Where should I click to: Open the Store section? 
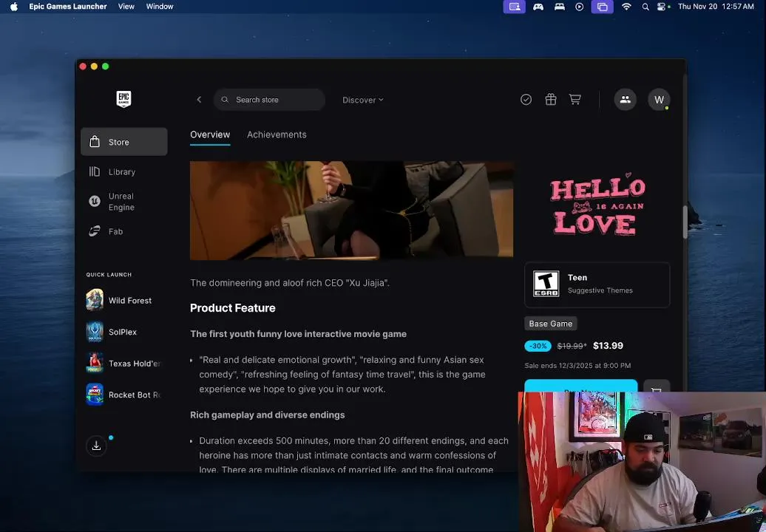(124, 142)
